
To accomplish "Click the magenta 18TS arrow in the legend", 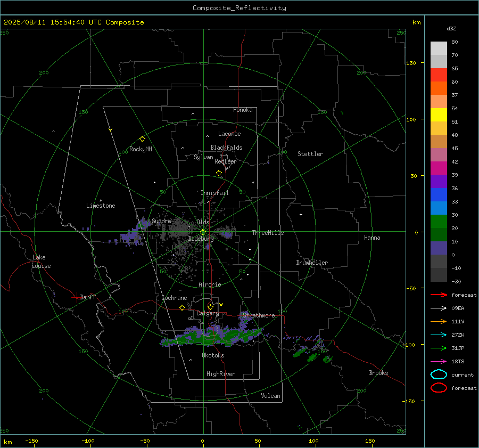I will click(x=439, y=362).
